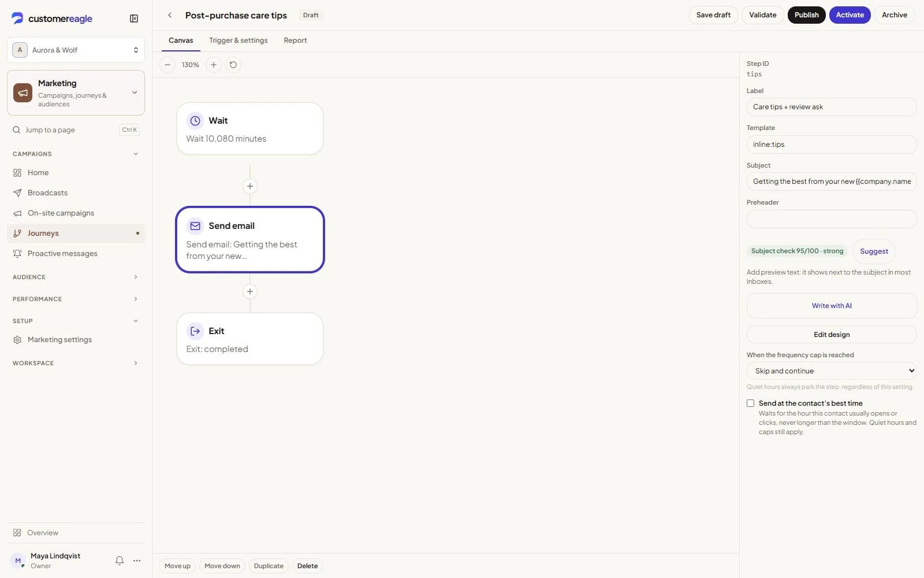Open Marketing settings gear item

point(76,340)
